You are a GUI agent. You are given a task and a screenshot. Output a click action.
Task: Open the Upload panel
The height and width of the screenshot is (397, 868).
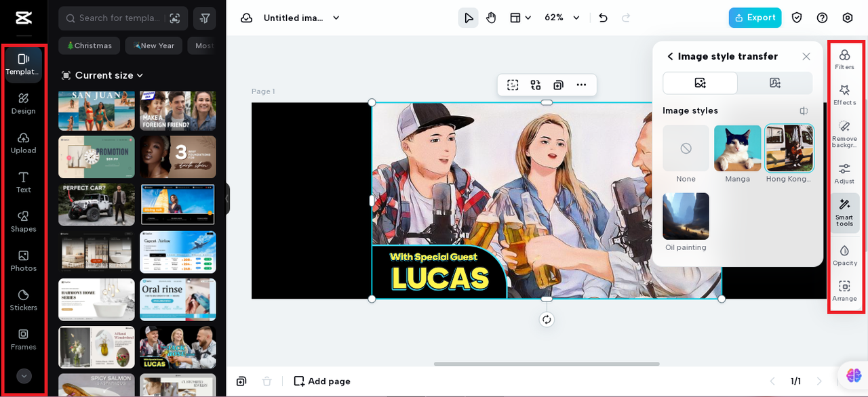(24, 143)
